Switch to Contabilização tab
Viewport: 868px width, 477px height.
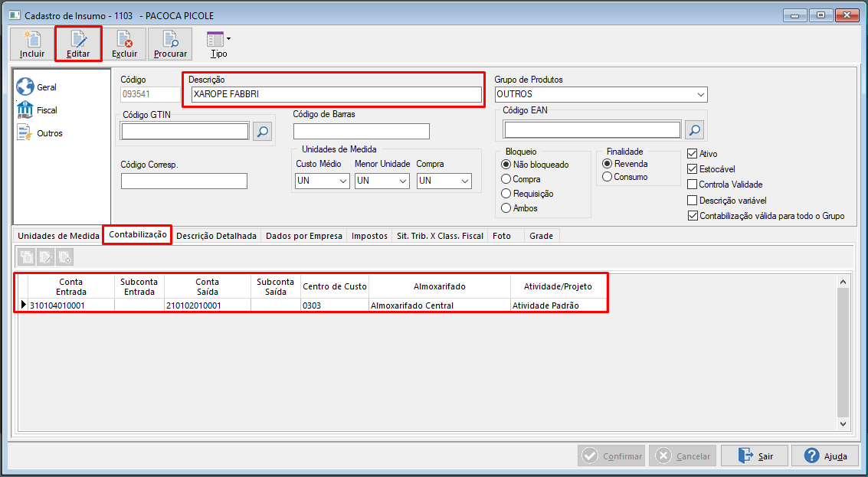(137, 234)
